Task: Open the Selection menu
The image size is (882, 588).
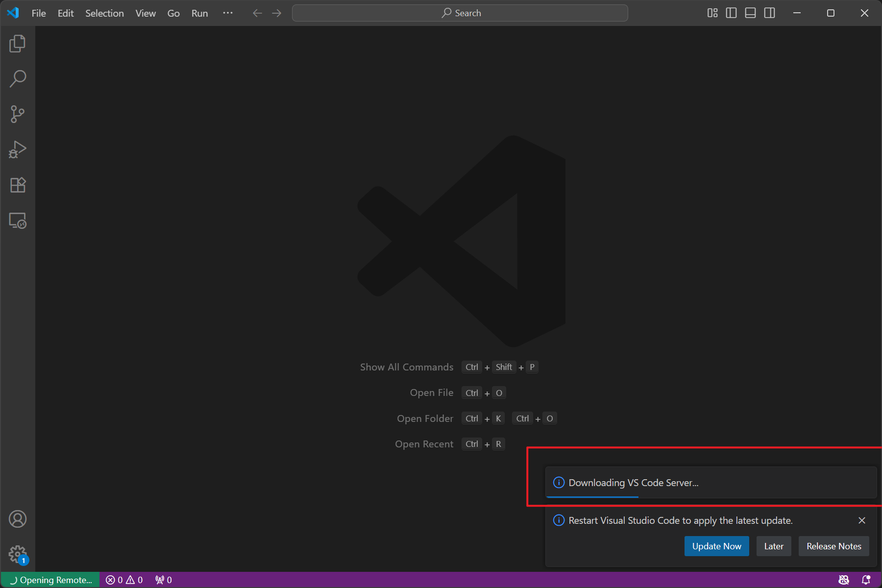Action: click(x=104, y=13)
